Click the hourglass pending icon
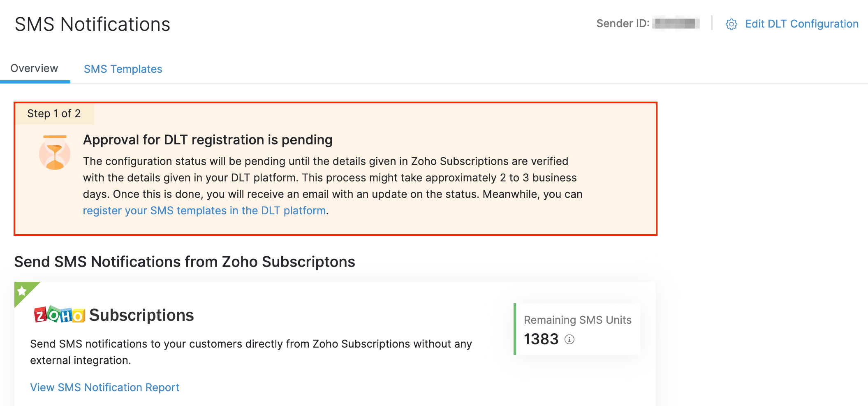Viewport: 868px width, 406px height. (x=55, y=153)
